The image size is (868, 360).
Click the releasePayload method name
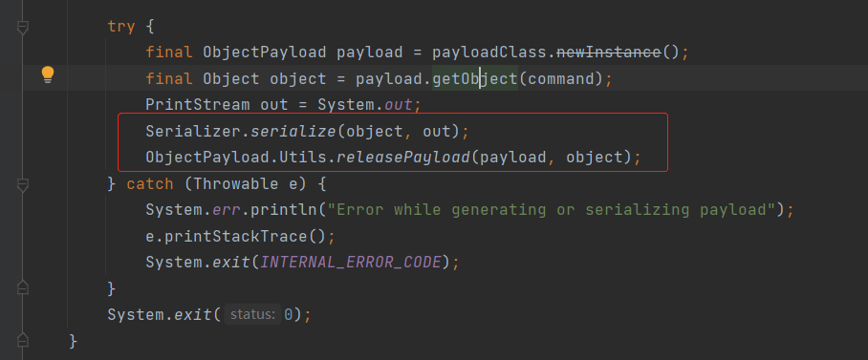pyautogui.click(x=403, y=158)
